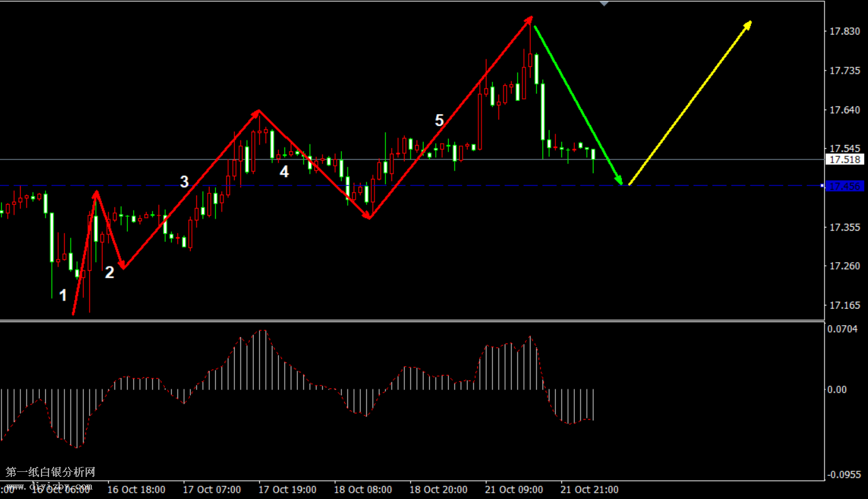Select the wave label "1"

pos(63,295)
